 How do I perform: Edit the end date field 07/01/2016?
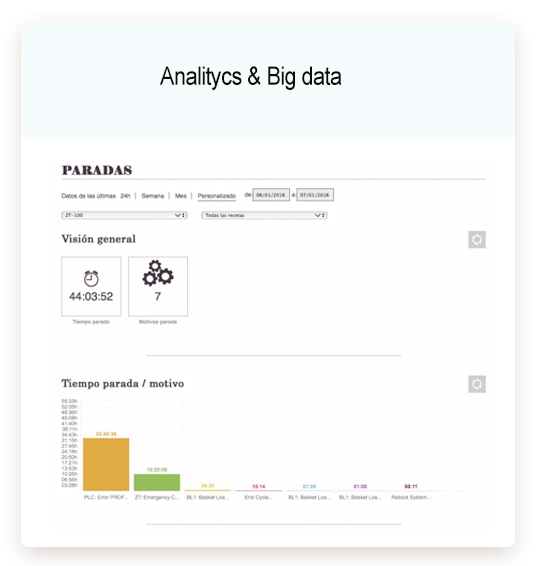(315, 195)
